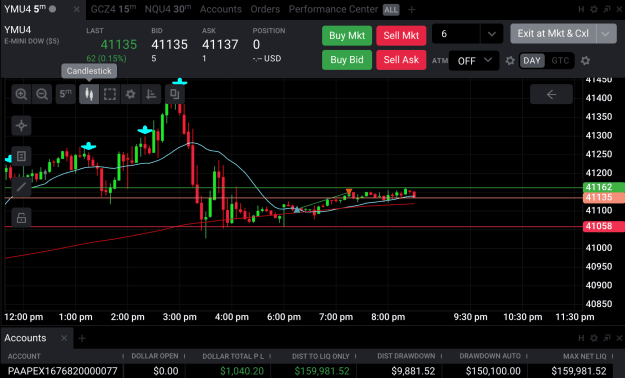Screen dimensions: 625x378
Task: Open the Accounts tab in top bar
Action: [220, 9]
